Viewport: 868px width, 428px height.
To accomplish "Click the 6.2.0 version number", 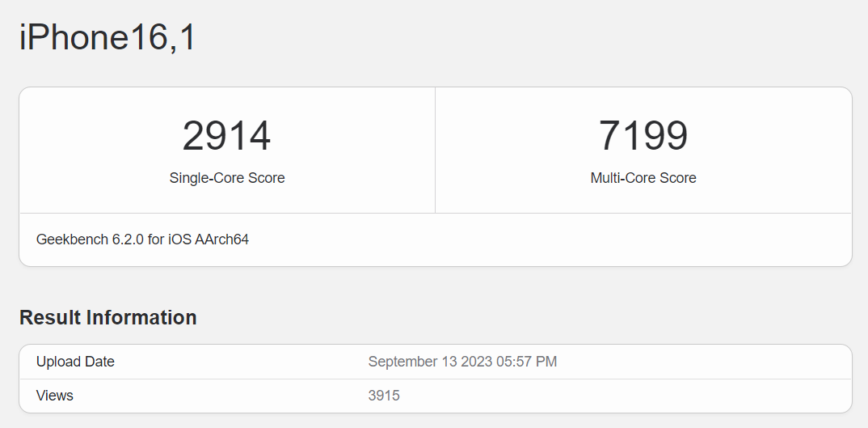I will [x=128, y=239].
